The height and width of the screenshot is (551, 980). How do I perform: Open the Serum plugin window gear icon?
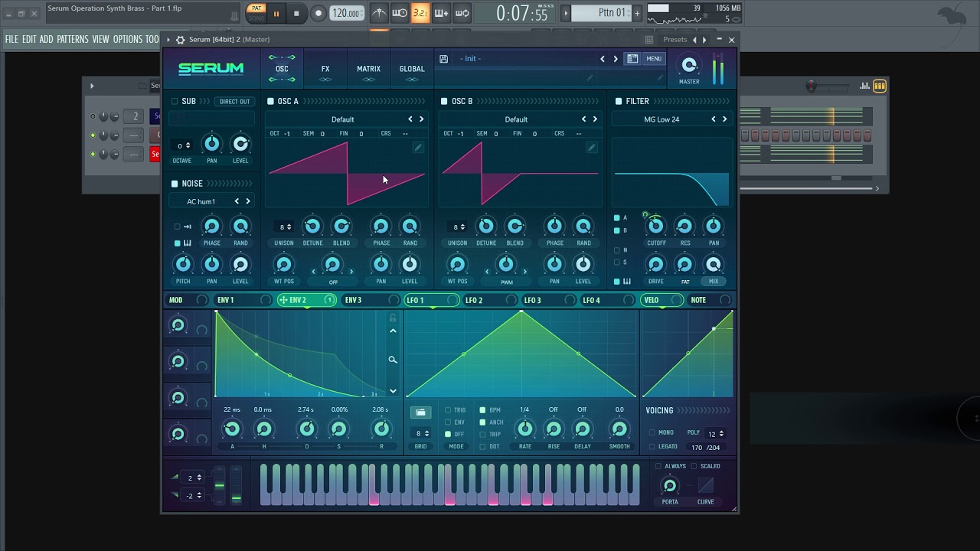(180, 40)
